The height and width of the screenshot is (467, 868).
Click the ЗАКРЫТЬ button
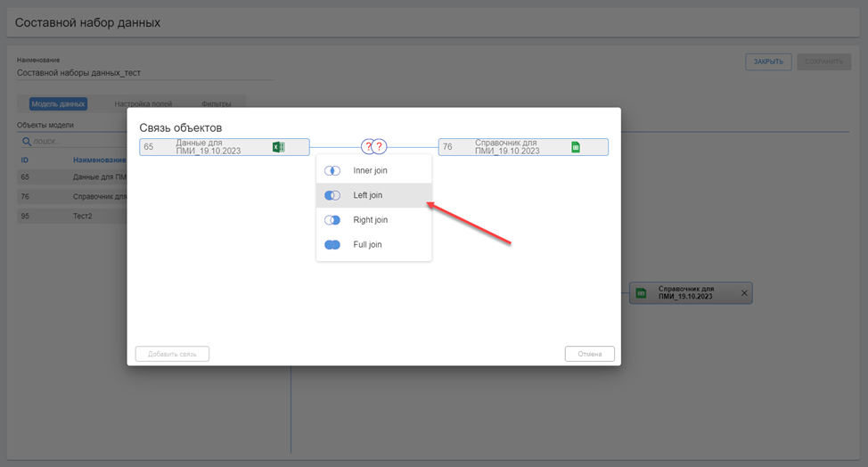767,61
